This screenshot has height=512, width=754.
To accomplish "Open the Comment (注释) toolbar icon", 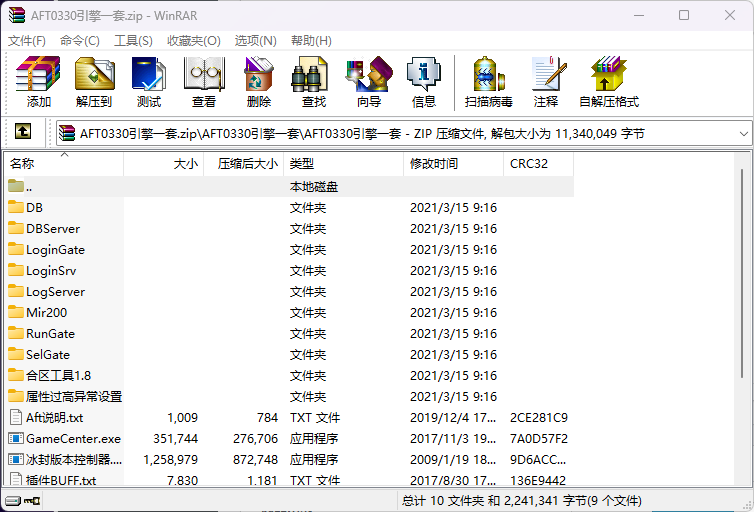I will pos(546,82).
